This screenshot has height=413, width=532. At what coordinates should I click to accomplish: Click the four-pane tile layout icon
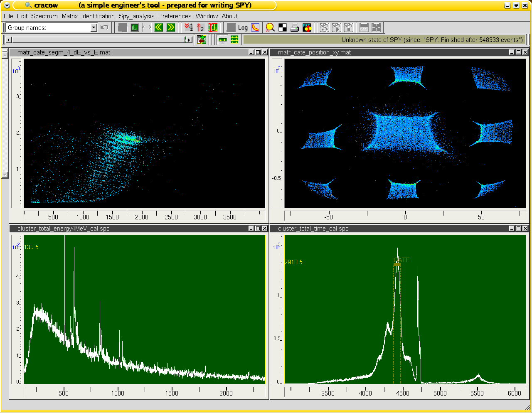[376, 28]
